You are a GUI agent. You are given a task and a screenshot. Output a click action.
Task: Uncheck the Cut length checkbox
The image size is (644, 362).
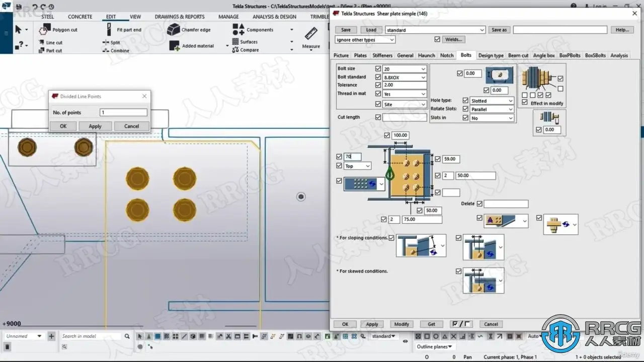pos(378,117)
